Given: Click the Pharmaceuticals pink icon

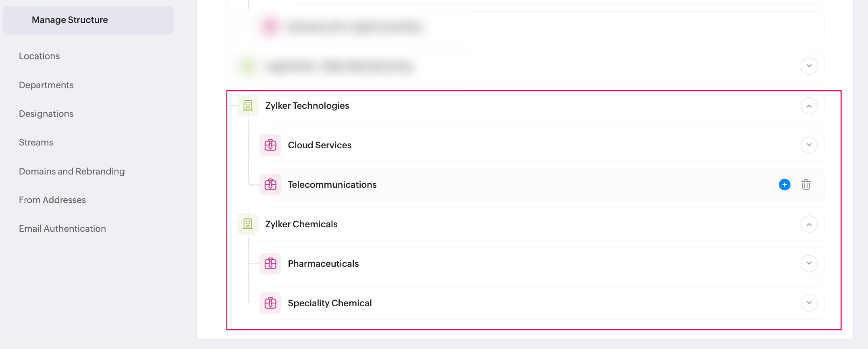Looking at the screenshot, I should (270, 264).
